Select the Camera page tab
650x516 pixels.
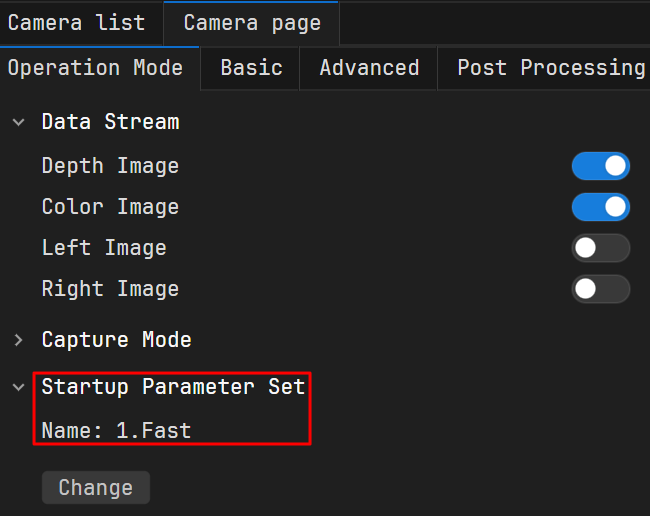click(x=252, y=23)
